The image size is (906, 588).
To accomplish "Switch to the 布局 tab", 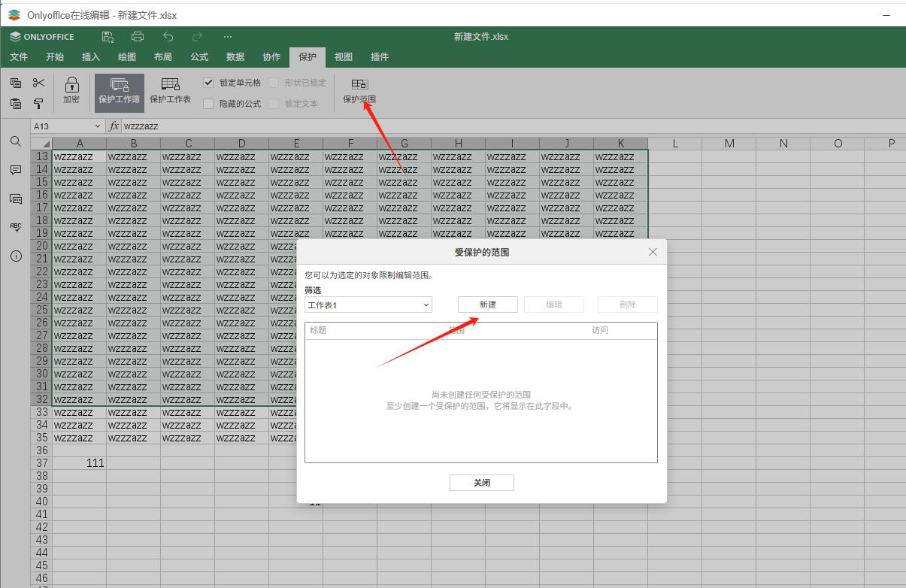I will [163, 57].
